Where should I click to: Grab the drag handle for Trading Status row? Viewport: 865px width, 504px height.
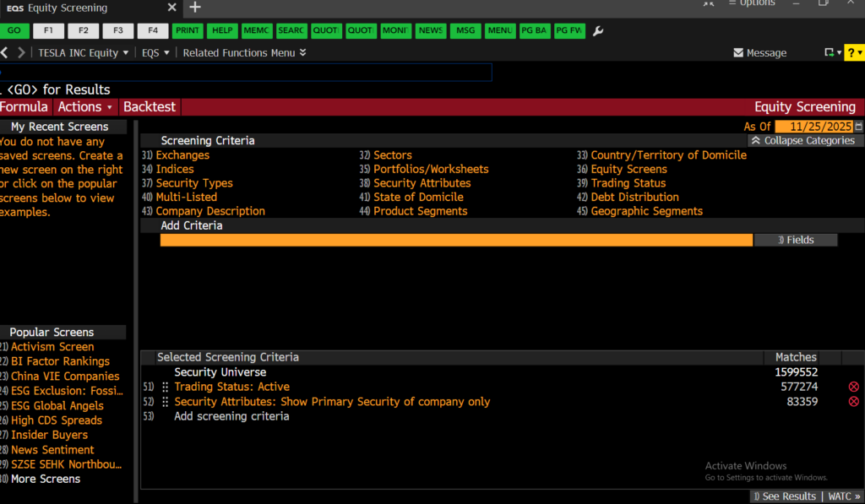tap(166, 387)
